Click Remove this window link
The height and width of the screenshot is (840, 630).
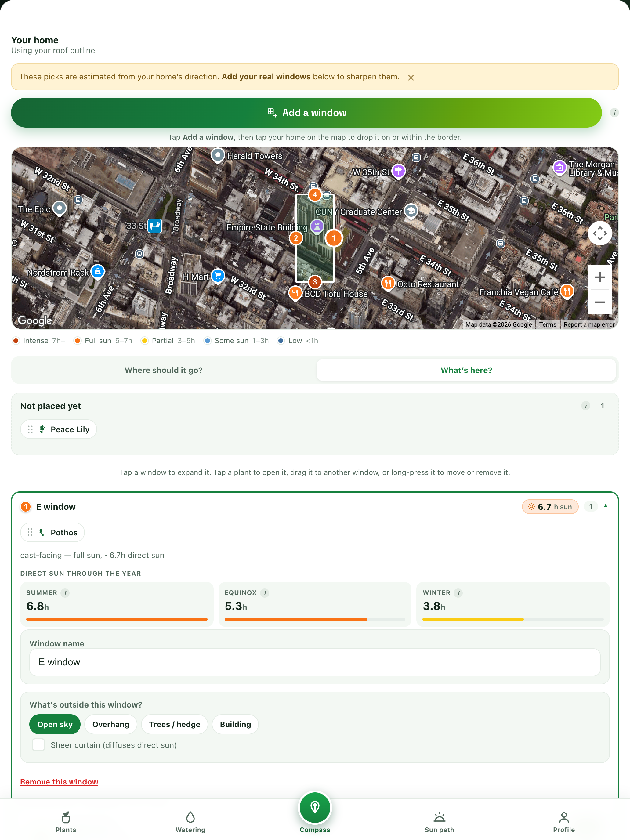pos(59,782)
